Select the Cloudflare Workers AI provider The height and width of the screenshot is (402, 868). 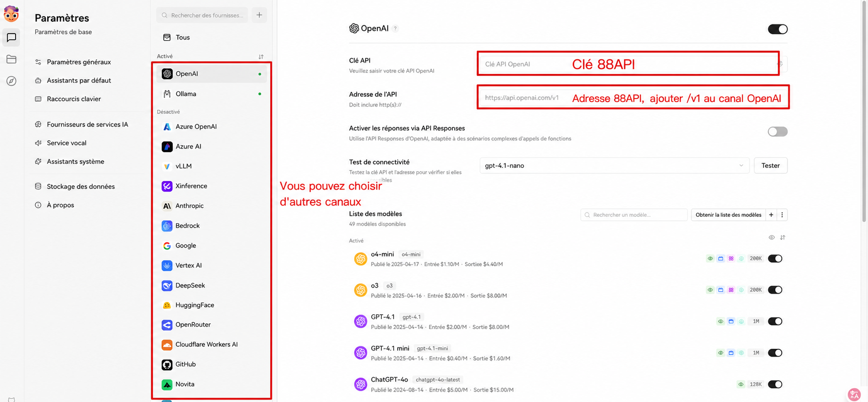(211, 345)
